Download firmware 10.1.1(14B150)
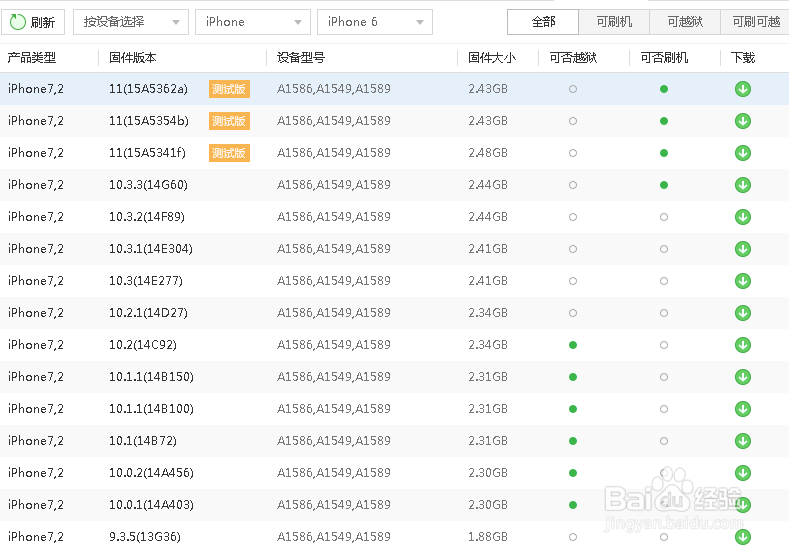This screenshot has height=551, width=789. pos(743,377)
